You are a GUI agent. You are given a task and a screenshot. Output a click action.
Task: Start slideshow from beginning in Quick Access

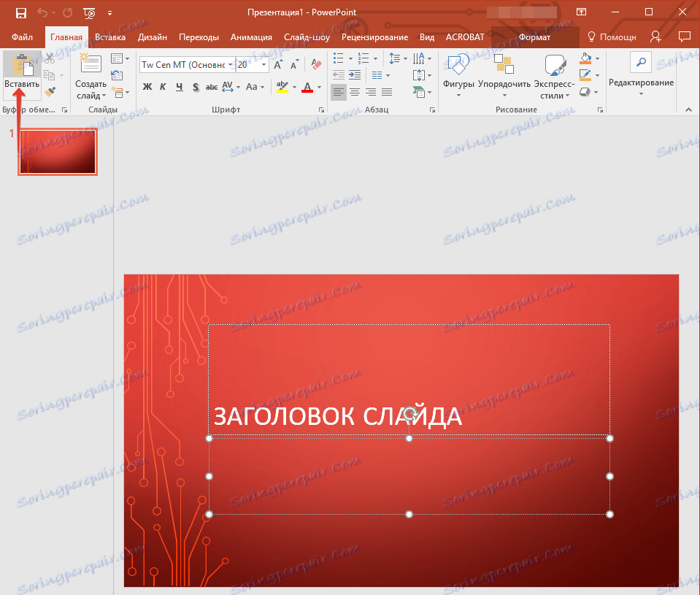89,13
